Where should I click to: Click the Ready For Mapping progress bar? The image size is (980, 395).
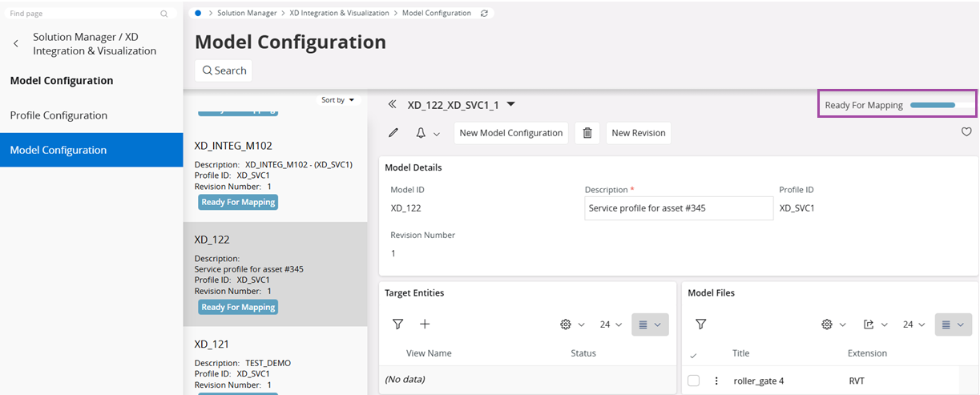click(x=932, y=105)
